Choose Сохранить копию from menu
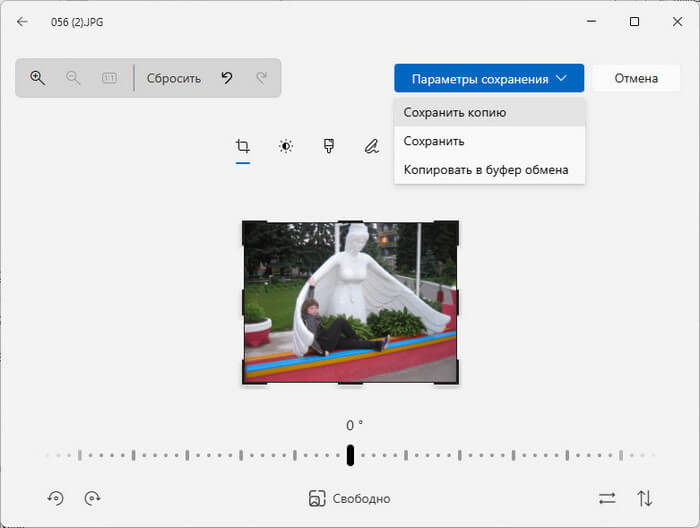This screenshot has height=528, width=700. coord(454,112)
